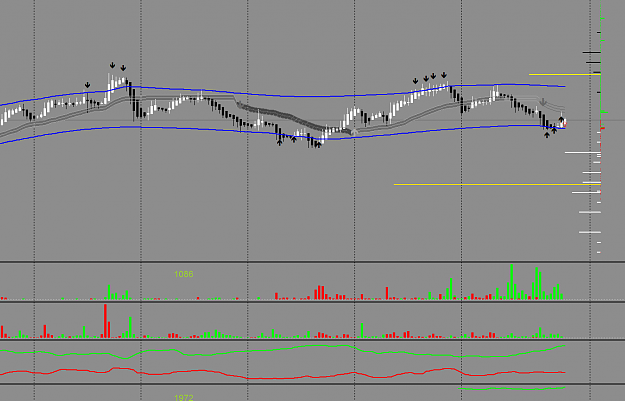This screenshot has height=401, width=625.
Task: Click the tallest green bar in first histogram
Action: (x=511, y=282)
